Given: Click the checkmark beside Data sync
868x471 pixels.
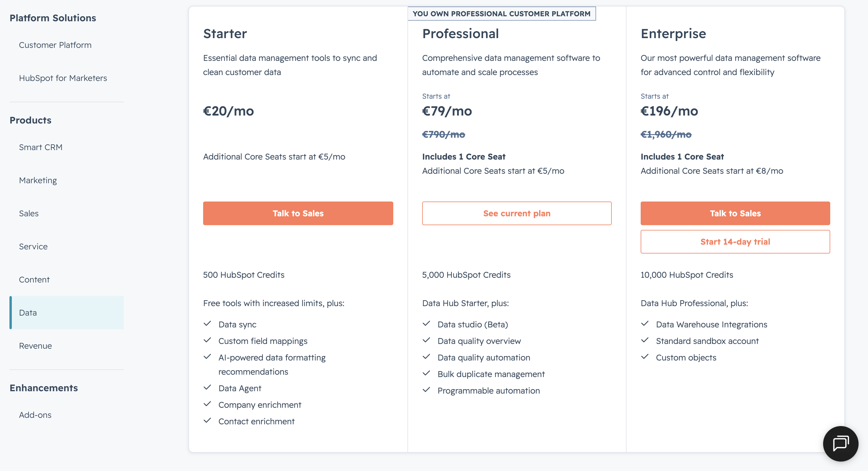Looking at the screenshot, I should tap(207, 324).
